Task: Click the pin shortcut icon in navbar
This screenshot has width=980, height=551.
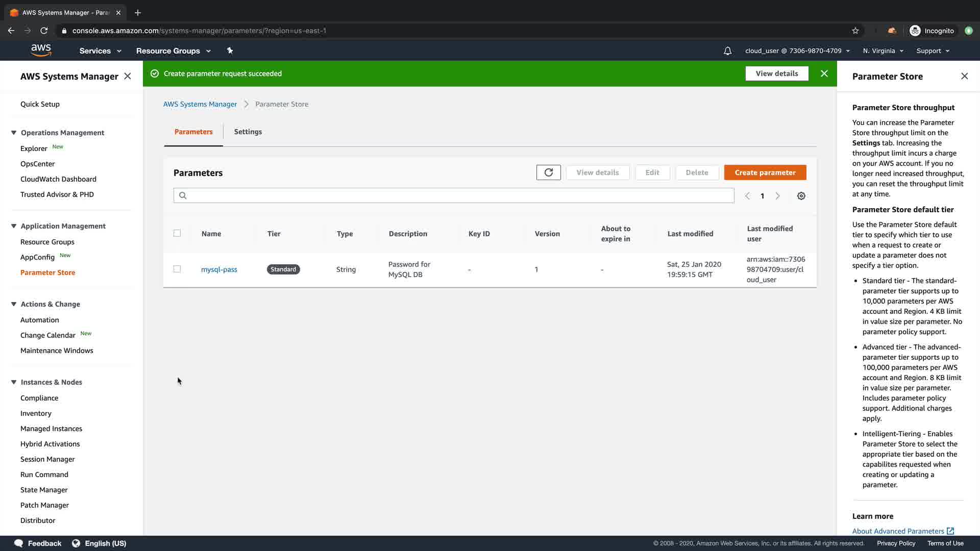Action: tap(230, 51)
